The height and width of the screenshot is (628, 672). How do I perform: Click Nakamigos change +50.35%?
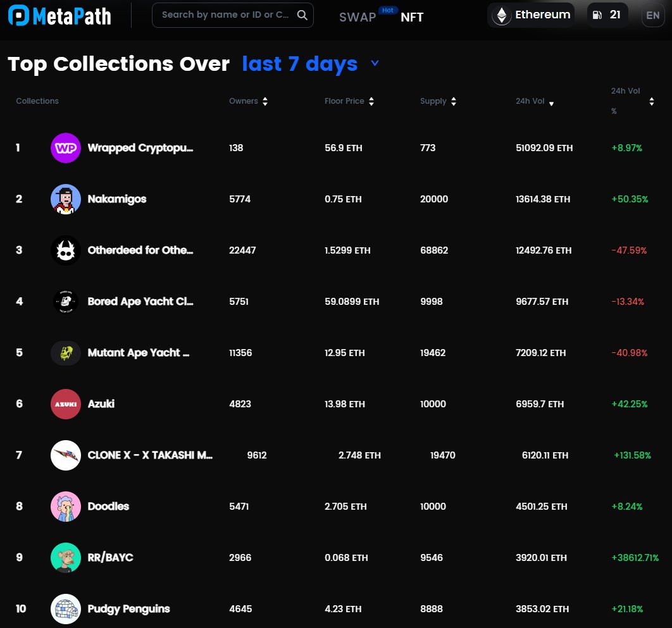[630, 199]
